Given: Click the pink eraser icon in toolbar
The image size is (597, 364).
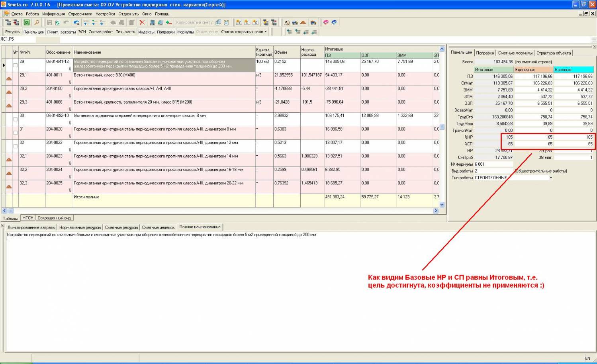Looking at the screenshot, I should 326,23.
